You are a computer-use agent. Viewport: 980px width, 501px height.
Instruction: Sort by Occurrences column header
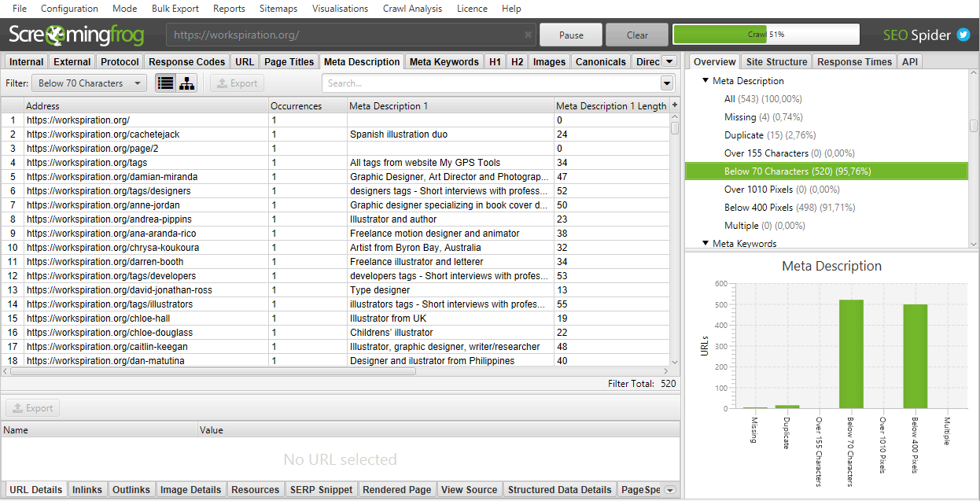308,105
